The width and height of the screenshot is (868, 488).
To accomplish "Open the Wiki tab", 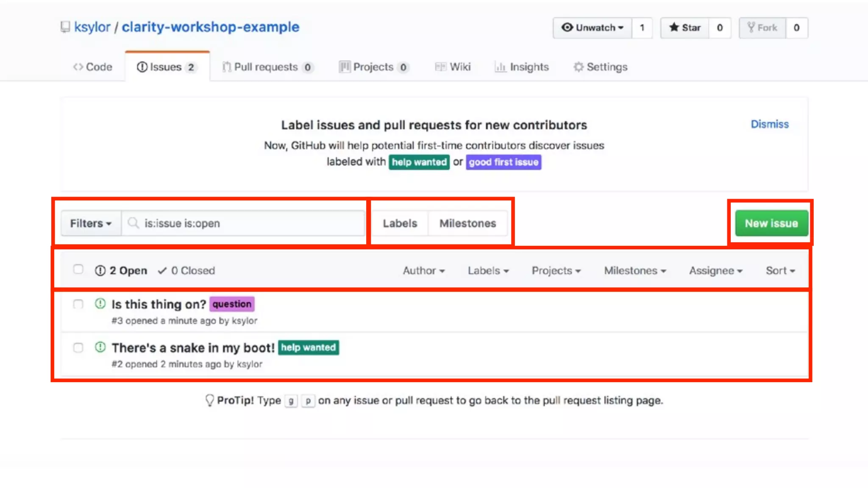I will pyautogui.click(x=460, y=67).
